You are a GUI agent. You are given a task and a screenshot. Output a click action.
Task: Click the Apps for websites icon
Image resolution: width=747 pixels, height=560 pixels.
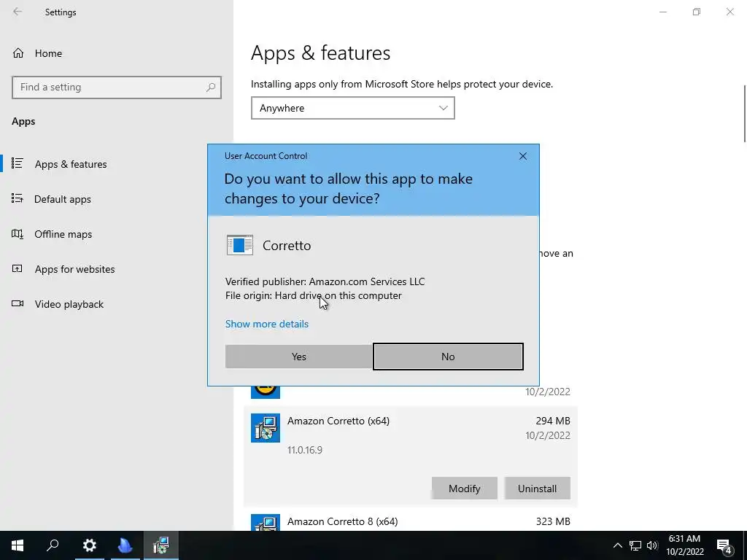18,268
